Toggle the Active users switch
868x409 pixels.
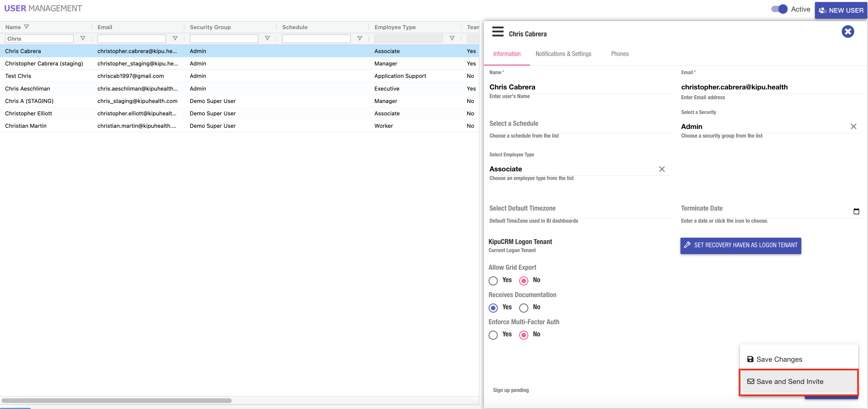click(x=779, y=9)
